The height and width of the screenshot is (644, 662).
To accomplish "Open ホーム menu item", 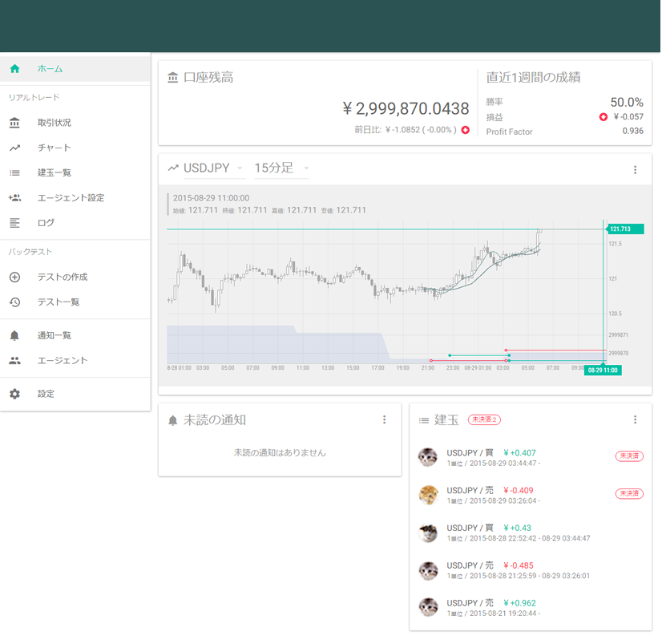I will 75,68.
